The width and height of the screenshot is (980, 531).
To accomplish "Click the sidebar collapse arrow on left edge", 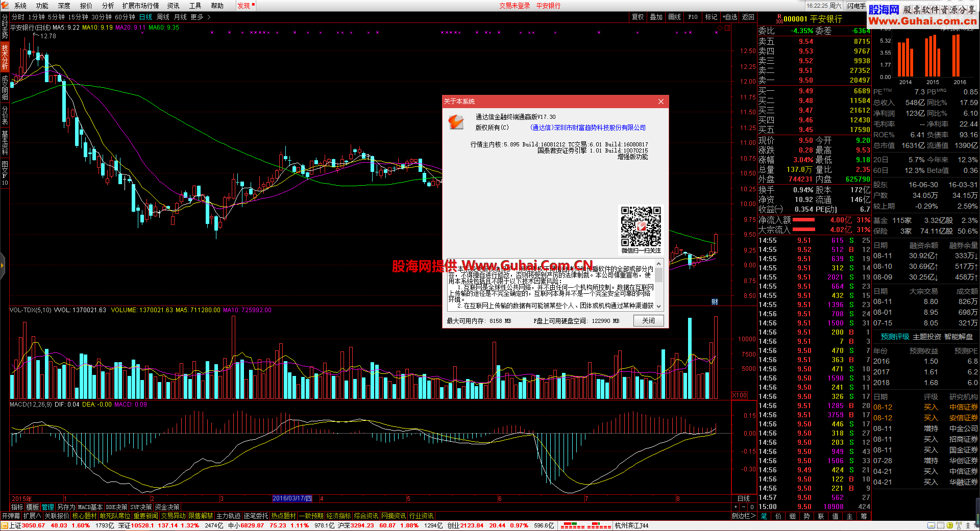I will (2, 265).
